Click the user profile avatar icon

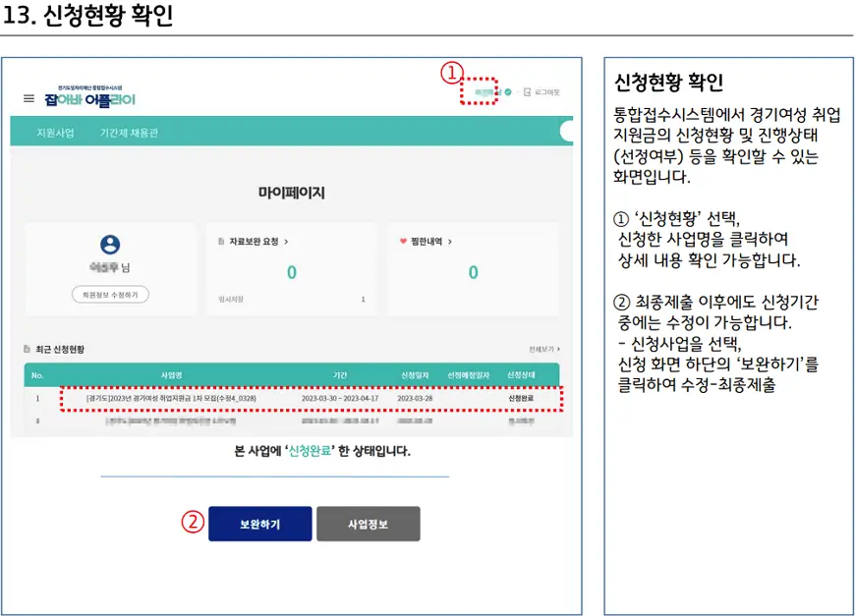pos(110,245)
